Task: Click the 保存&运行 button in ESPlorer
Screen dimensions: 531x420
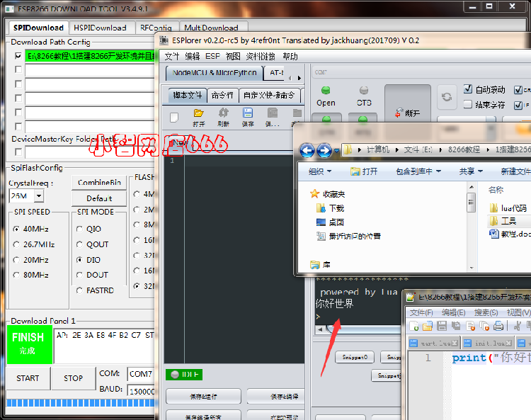Action: 203,397
